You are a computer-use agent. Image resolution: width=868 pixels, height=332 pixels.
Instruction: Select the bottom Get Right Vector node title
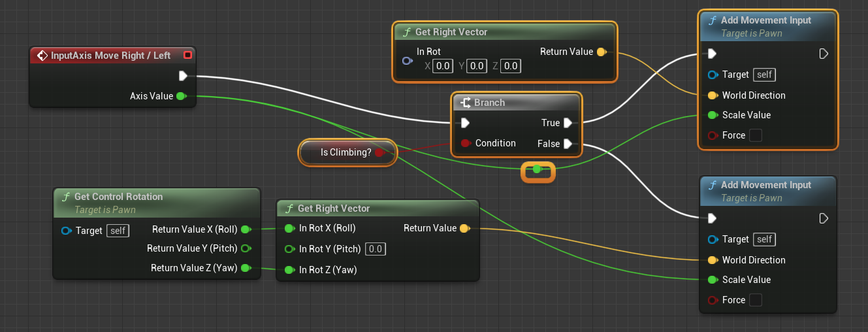click(334, 208)
